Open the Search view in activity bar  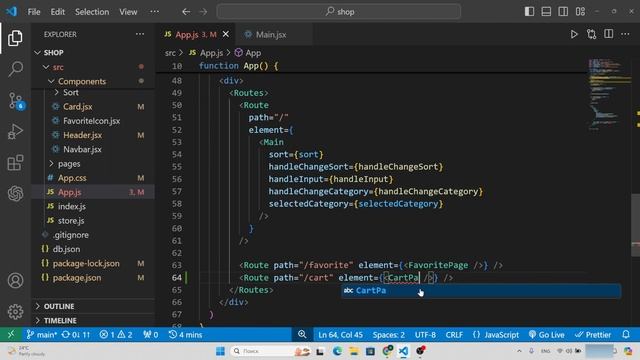(x=15, y=69)
